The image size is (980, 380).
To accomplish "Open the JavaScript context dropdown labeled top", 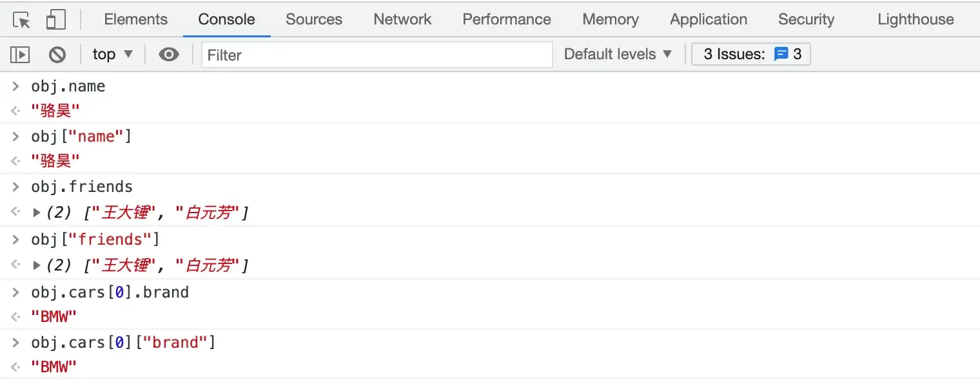I will pos(112,54).
